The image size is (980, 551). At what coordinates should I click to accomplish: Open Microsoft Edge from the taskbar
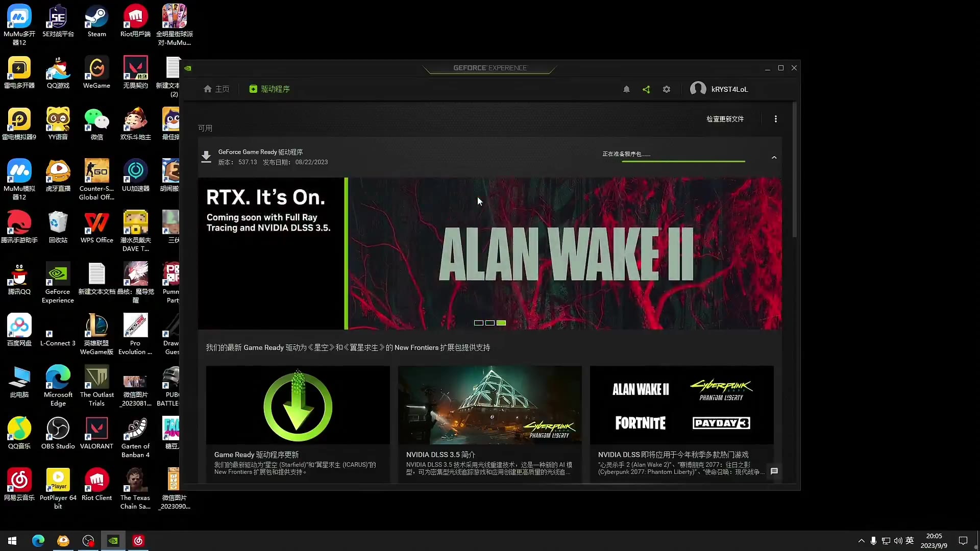(38, 541)
